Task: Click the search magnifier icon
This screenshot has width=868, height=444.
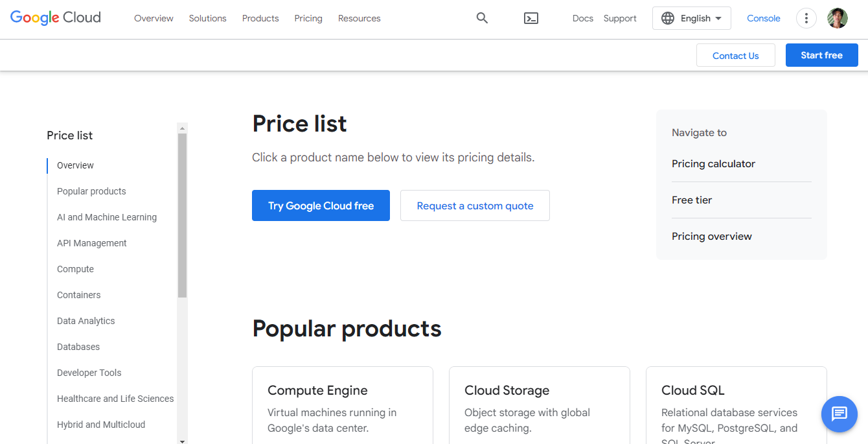Action: coord(482,18)
